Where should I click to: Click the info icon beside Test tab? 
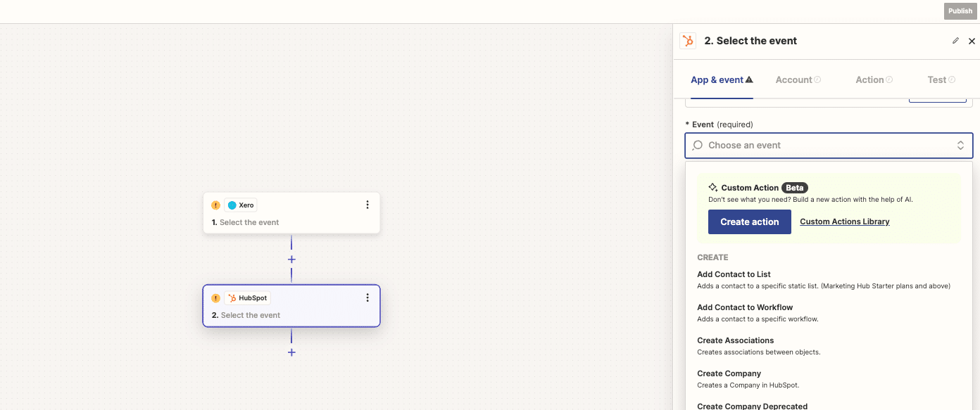point(952,79)
